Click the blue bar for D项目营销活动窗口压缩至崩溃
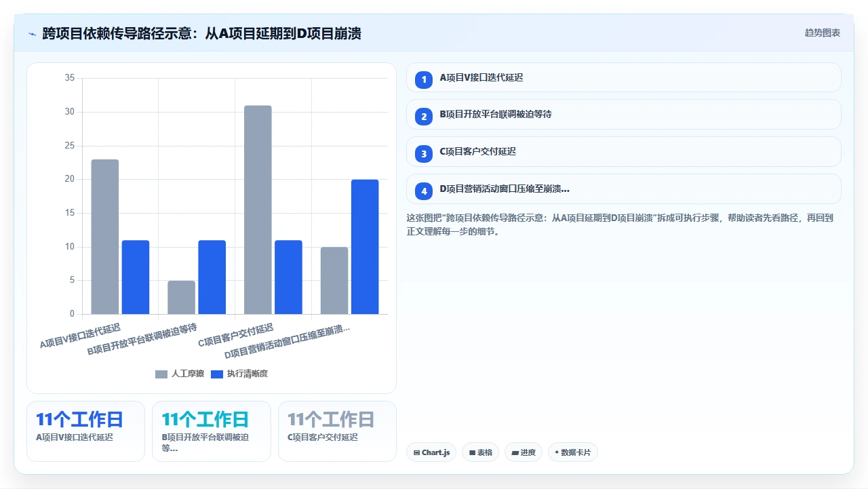The image size is (868, 489). [365, 247]
